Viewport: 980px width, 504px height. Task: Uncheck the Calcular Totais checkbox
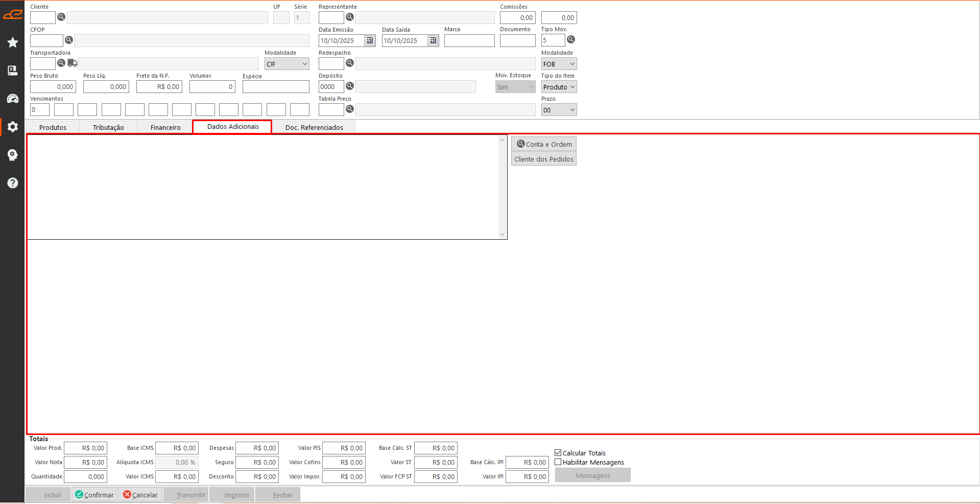[x=558, y=453]
